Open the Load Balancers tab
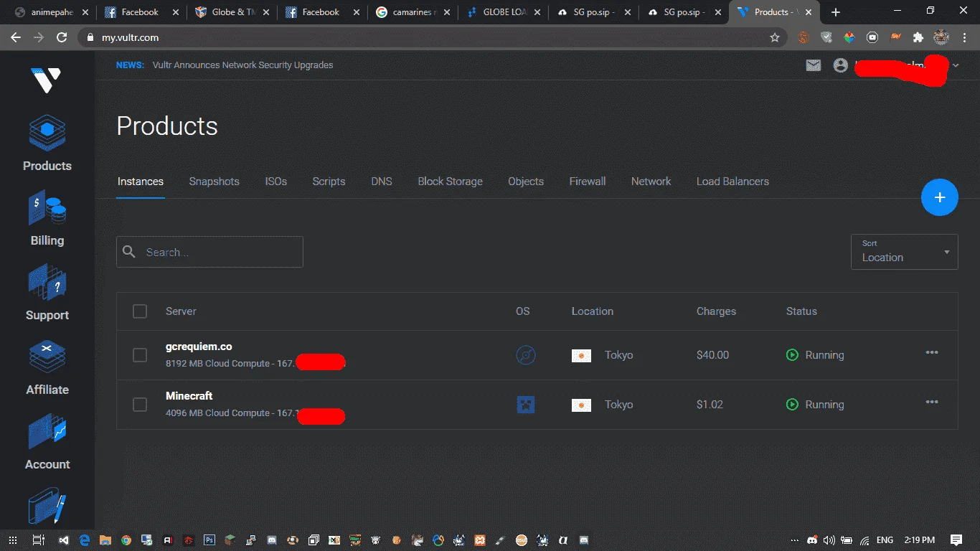Screen dimensions: 980x551 [732, 182]
